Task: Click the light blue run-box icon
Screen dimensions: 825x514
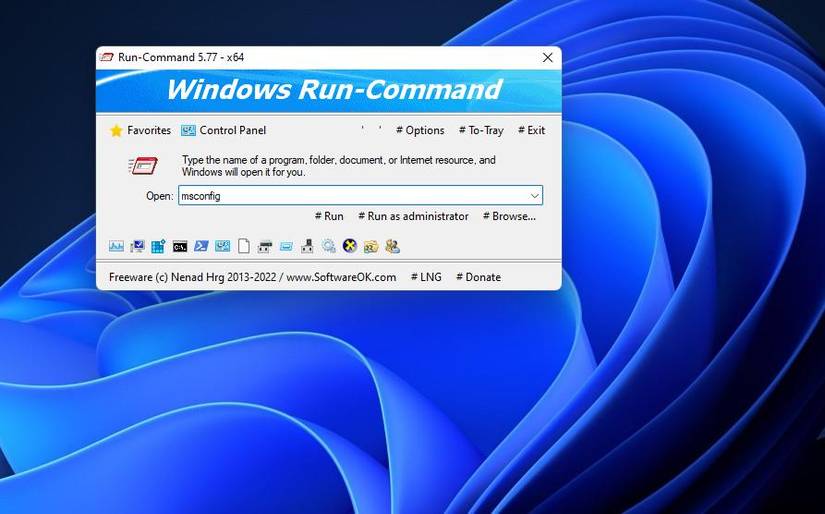Action: [286, 246]
